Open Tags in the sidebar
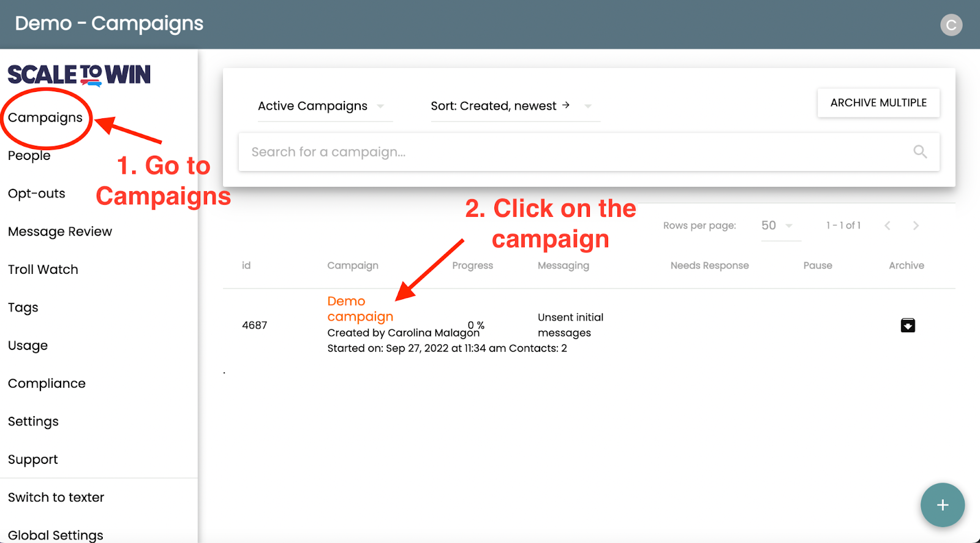The image size is (980, 543). 23,308
